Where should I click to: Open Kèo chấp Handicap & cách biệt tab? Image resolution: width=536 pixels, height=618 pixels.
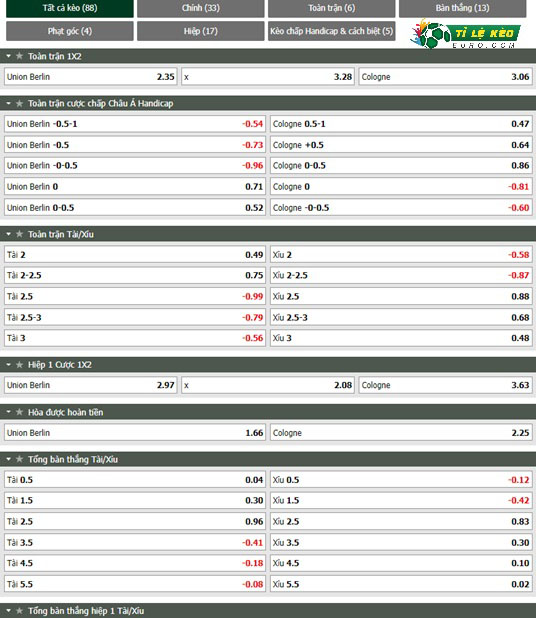point(331,31)
